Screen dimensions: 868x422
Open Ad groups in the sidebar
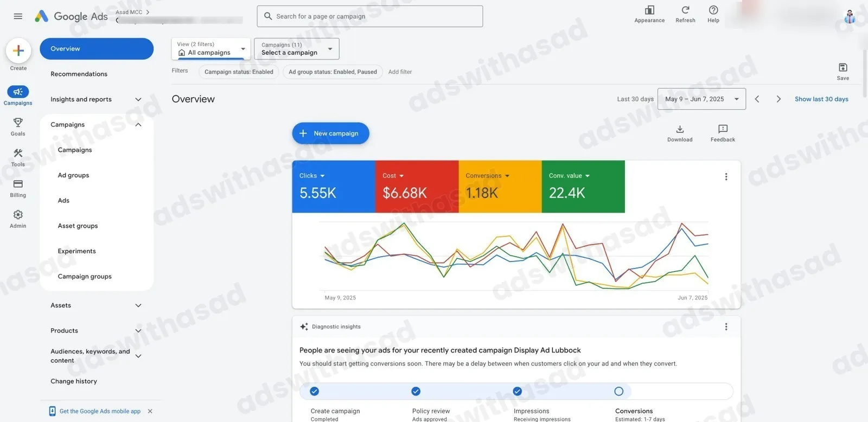click(x=73, y=175)
